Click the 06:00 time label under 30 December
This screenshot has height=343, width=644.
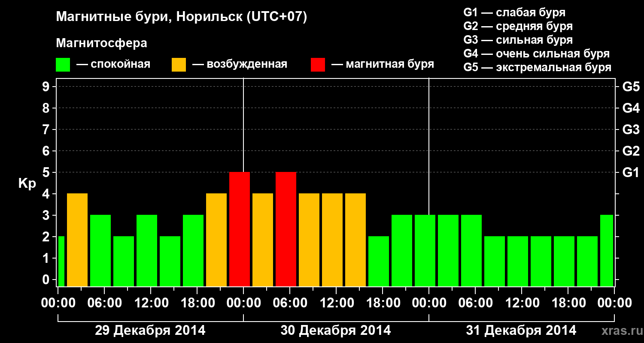290,303
